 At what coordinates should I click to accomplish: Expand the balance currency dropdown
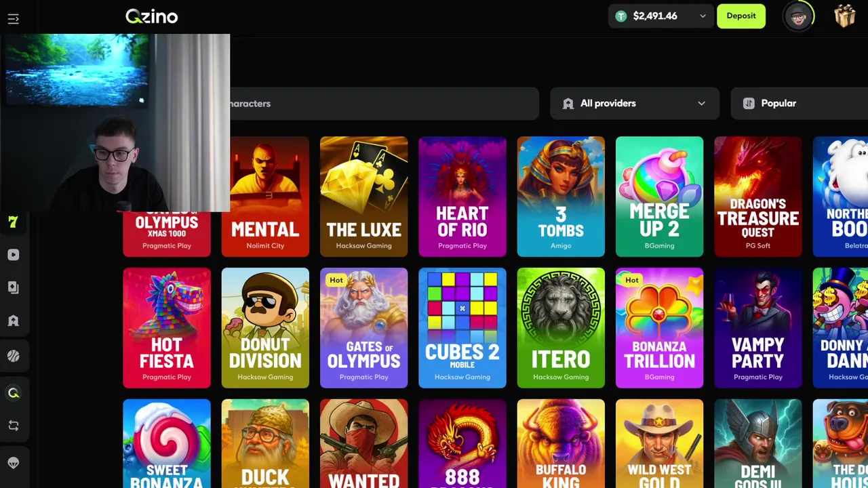coord(703,16)
